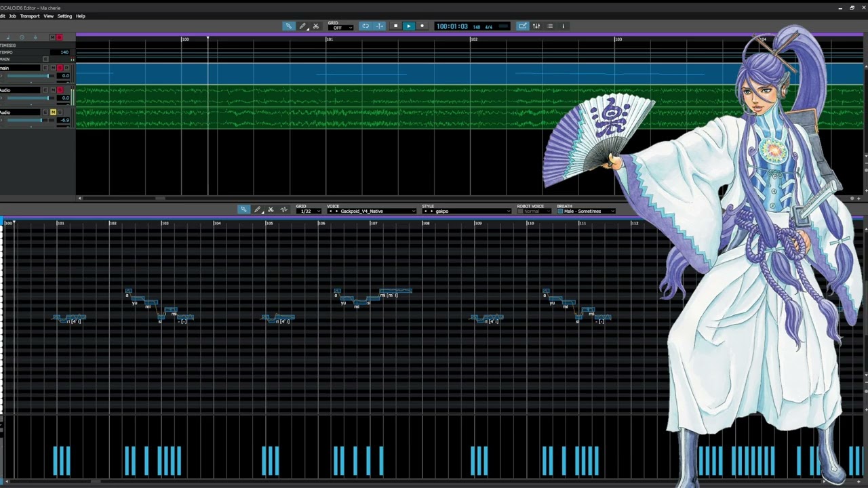This screenshot has height=488, width=868.
Task: Open piano roll GRID 1/32 dropdown
Action: pos(309,211)
